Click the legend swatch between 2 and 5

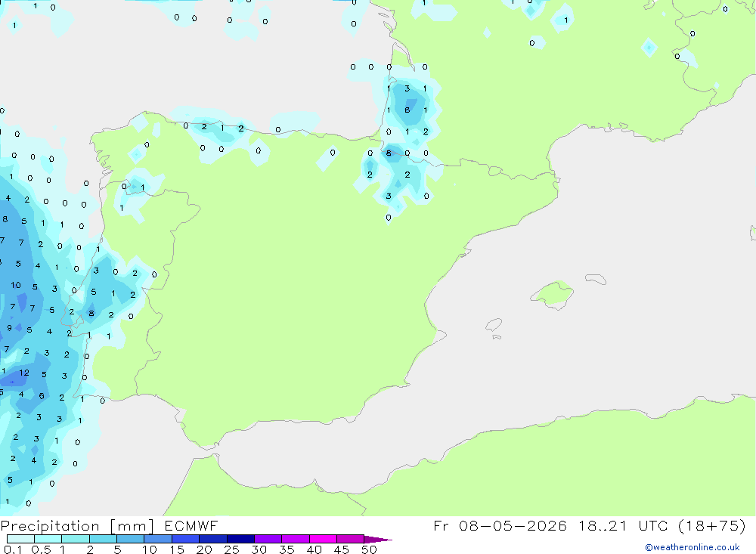click(103, 539)
